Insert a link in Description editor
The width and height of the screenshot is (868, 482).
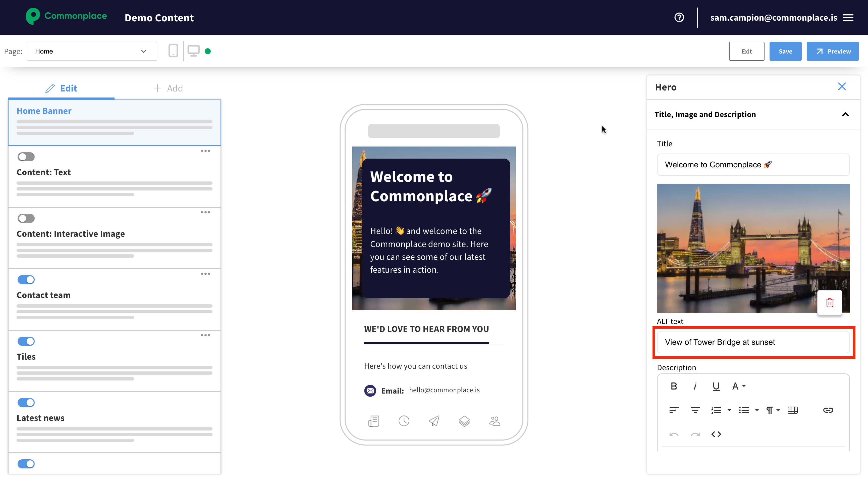tap(828, 410)
